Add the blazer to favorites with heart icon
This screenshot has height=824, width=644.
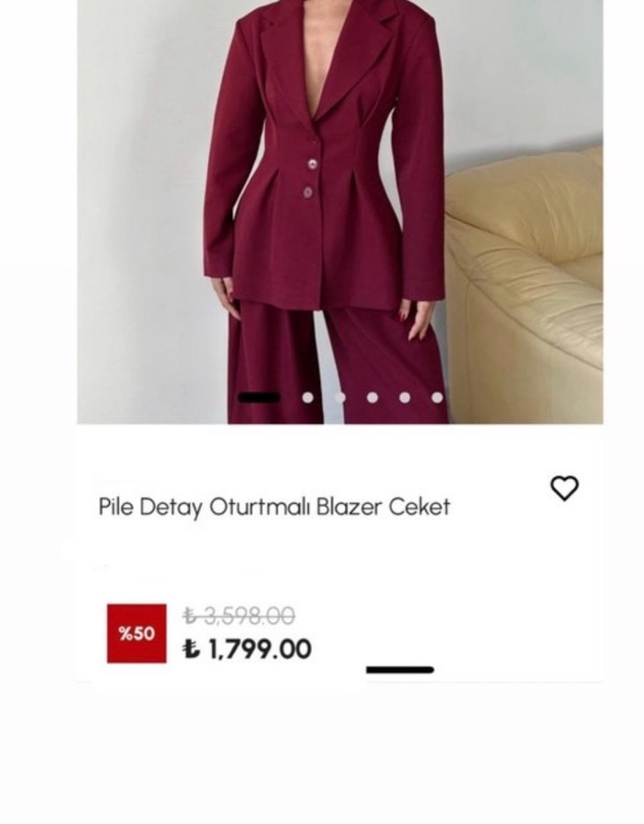pyautogui.click(x=565, y=488)
